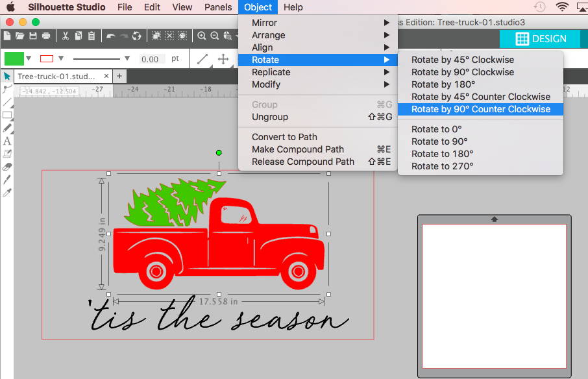Click the Zoom Out magnifier
Viewport: 588px width, 379px height.
pyautogui.click(x=215, y=36)
